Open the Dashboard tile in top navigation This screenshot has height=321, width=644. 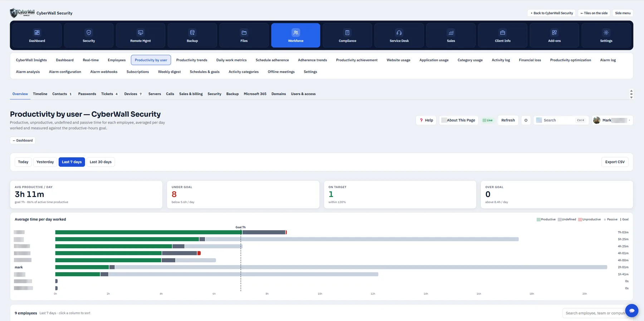(x=37, y=35)
